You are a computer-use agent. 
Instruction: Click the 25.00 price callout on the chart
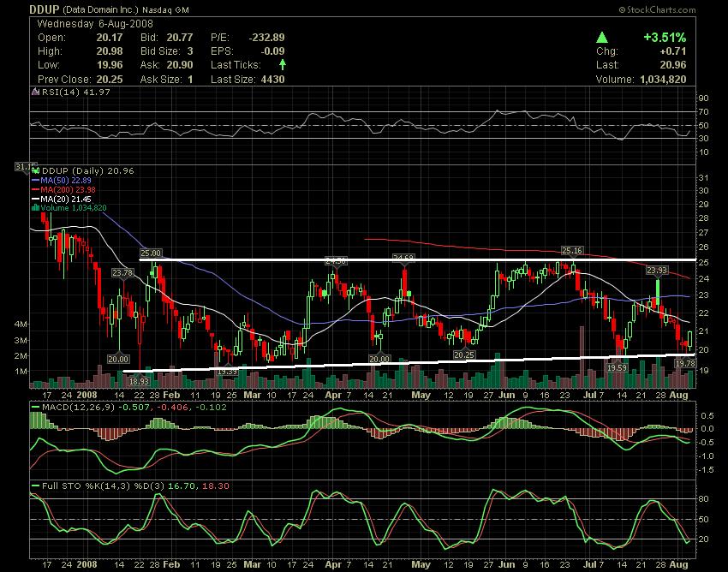tap(151, 253)
